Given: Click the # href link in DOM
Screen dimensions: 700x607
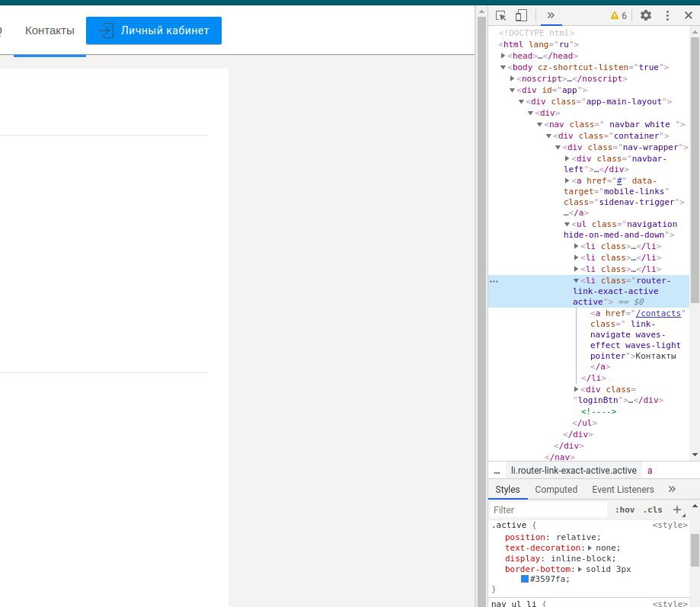Looking at the screenshot, I should point(619,181).
